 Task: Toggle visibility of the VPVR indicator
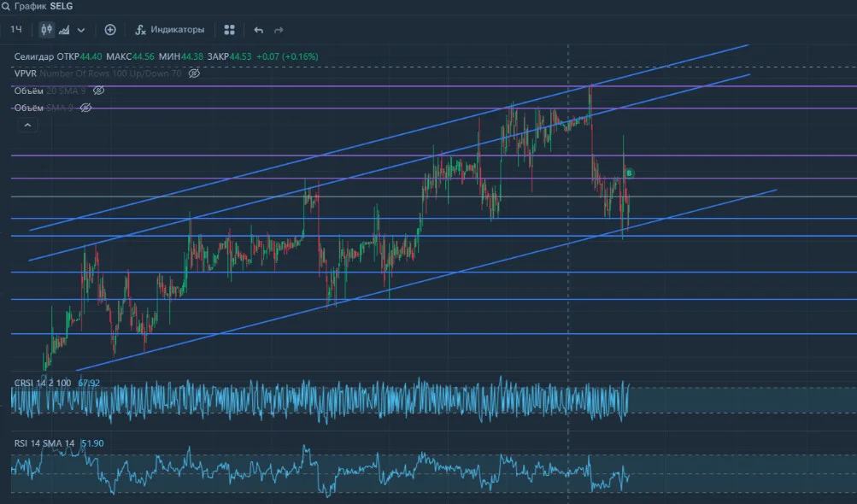point(194,73)
